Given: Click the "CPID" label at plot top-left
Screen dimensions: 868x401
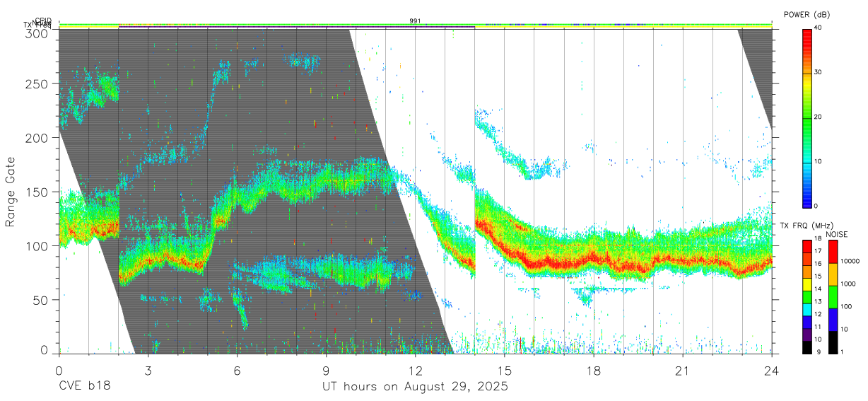Looking at the screenshot, I should 43,21.
